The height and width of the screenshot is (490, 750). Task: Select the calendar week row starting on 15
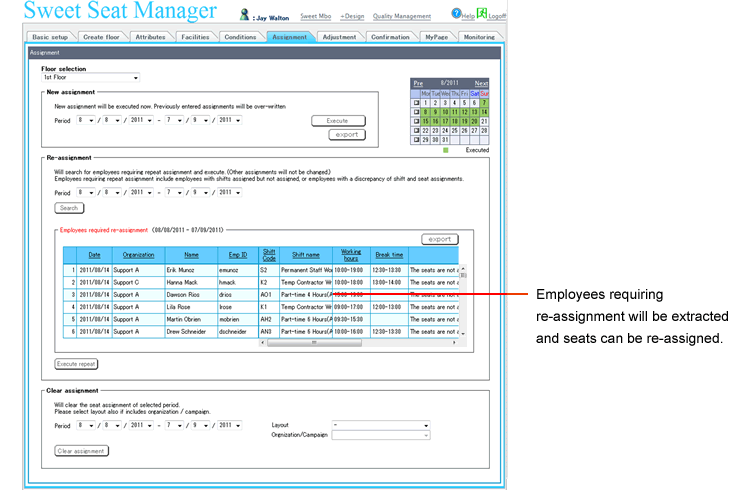tap(416, 121)
